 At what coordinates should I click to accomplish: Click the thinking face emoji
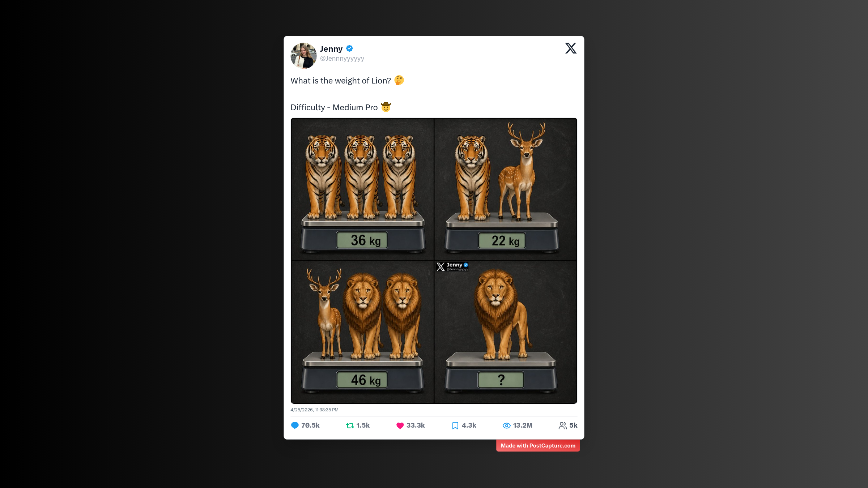[x=399, y=80]
